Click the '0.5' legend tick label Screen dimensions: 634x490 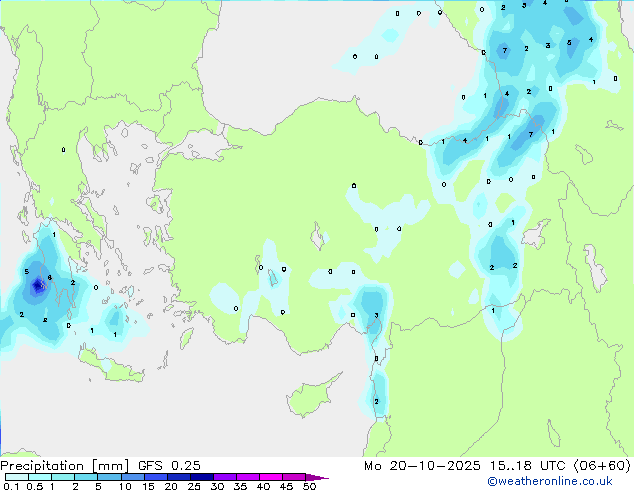tap(35, 486)
